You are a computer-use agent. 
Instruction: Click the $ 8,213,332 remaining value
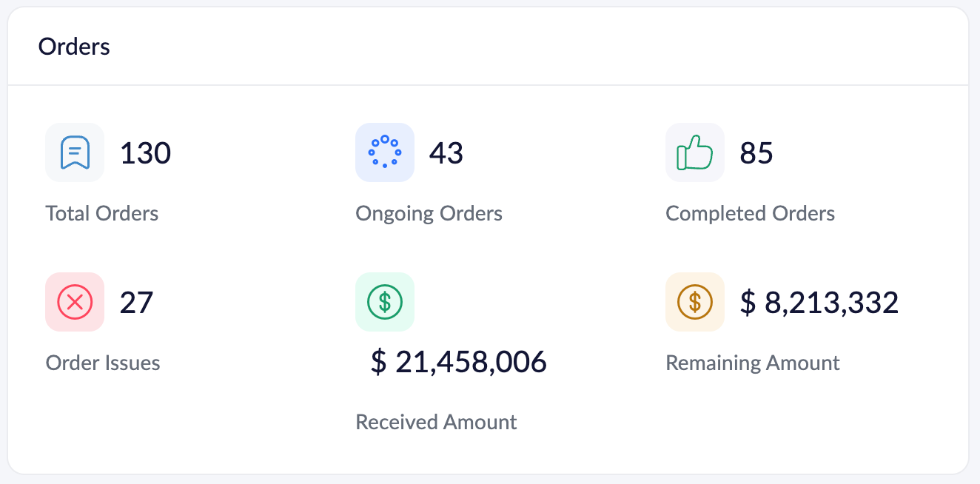tap(819, 303)
